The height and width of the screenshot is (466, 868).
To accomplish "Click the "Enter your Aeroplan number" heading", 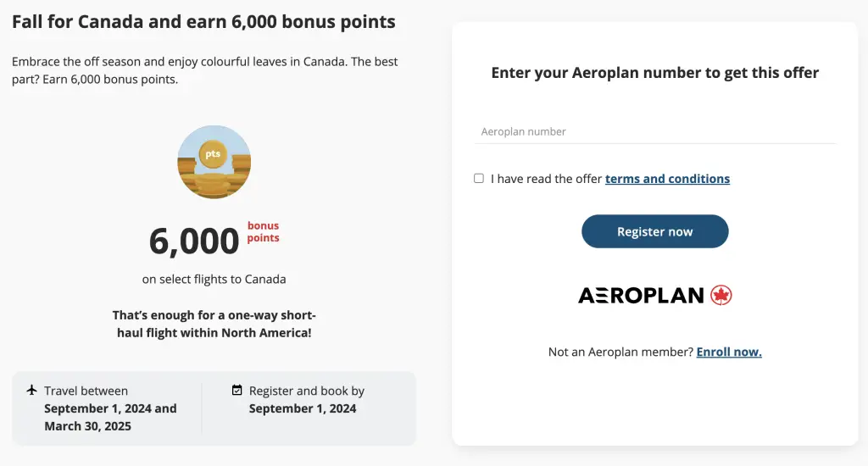I will tap(654, 73).
